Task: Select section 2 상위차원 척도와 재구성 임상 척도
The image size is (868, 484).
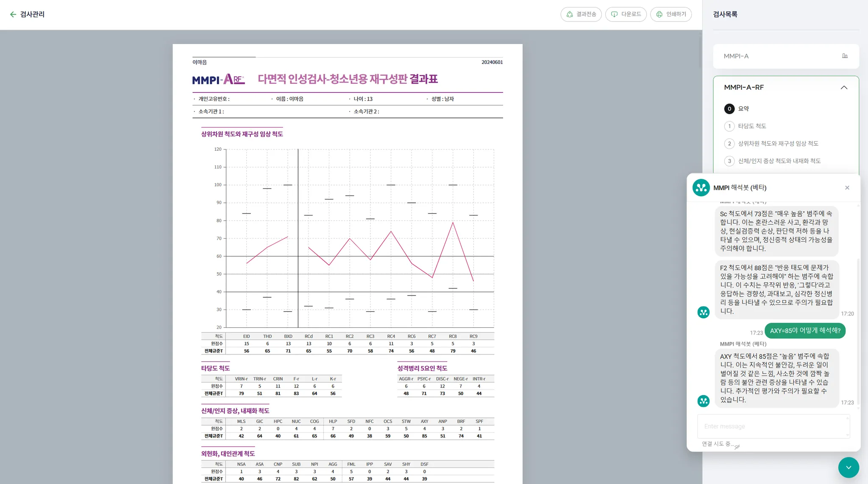Action: tap(778, 144)
